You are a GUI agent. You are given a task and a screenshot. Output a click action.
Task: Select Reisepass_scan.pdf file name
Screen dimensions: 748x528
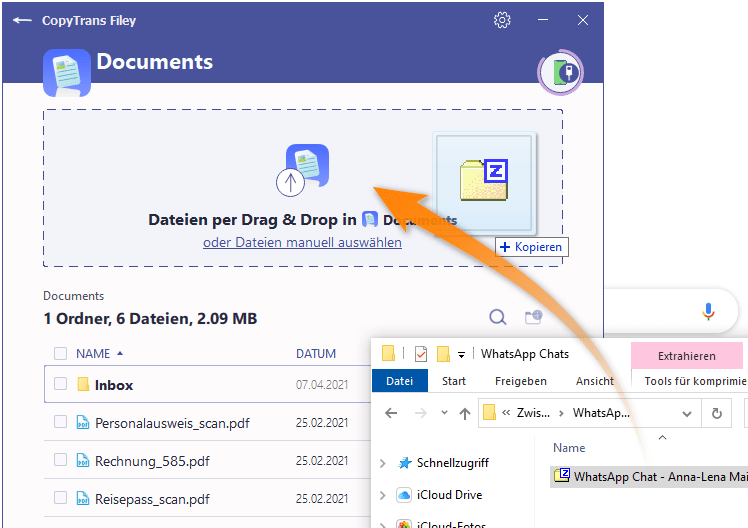pyautogui.click(x=152, y=499)
